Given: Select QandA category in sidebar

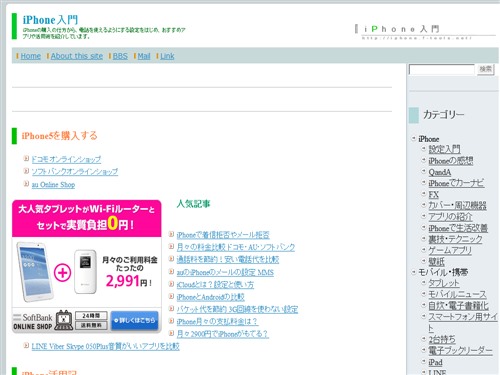Looking at the screenshot, I should point(440,172).
